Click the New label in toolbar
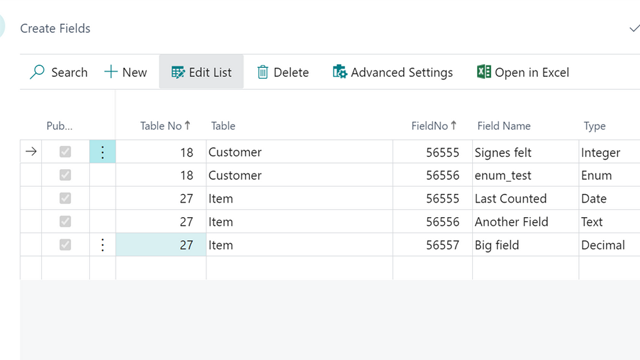640x360 pixels. coord(134,72)
